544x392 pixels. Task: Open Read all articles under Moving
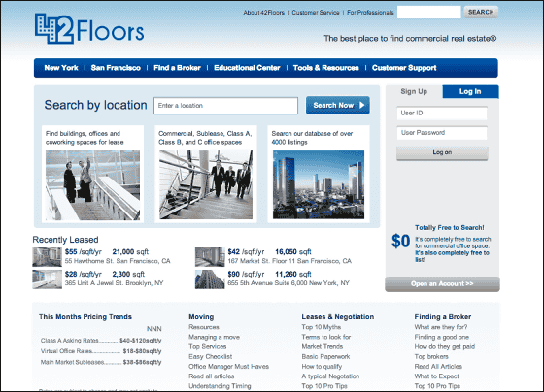[x=212, y=376]
